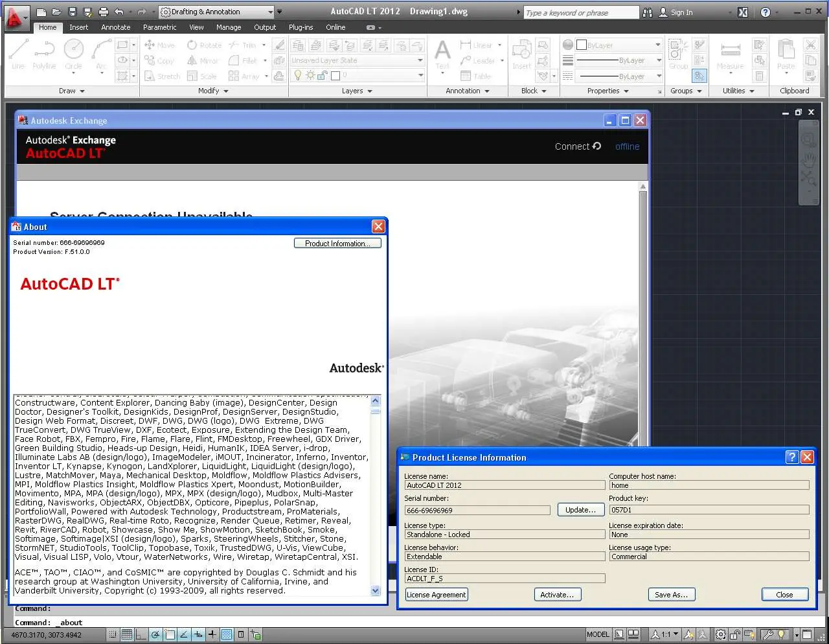The width and height of the screenshot is (829, 644).
Task: Click the Activate... button
Action: coord(557,595)
